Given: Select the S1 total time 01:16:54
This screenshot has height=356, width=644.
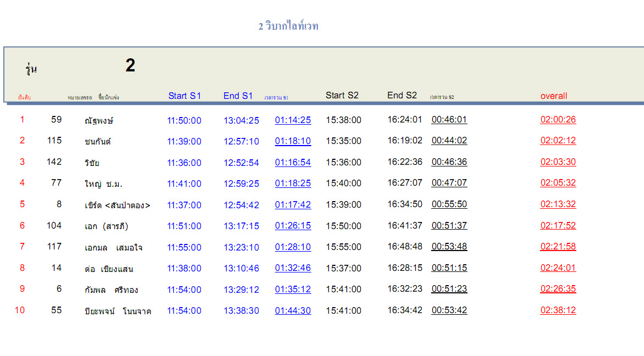Looking at the screenshot, I should tap(293, 163).
